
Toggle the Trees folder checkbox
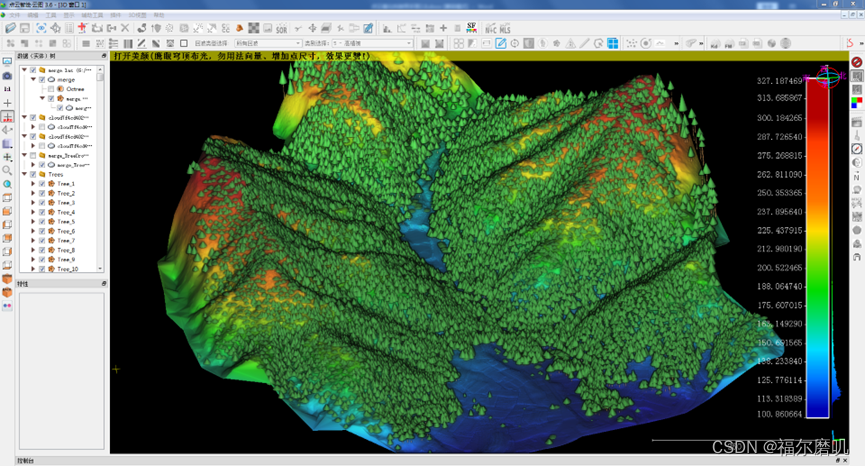[x=33, y=174]
